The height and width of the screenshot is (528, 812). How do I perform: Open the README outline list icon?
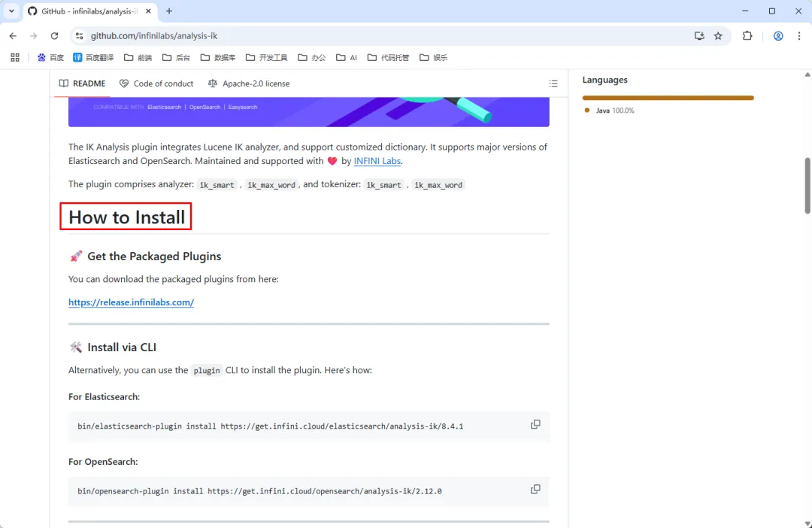(x=553, y=83)
